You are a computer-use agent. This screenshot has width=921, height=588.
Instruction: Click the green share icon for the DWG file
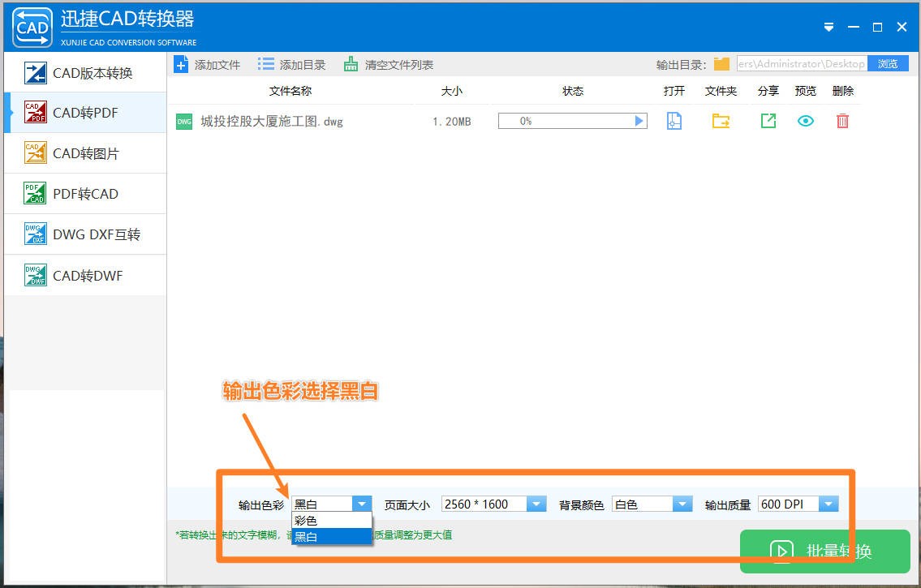coord(768,120)
